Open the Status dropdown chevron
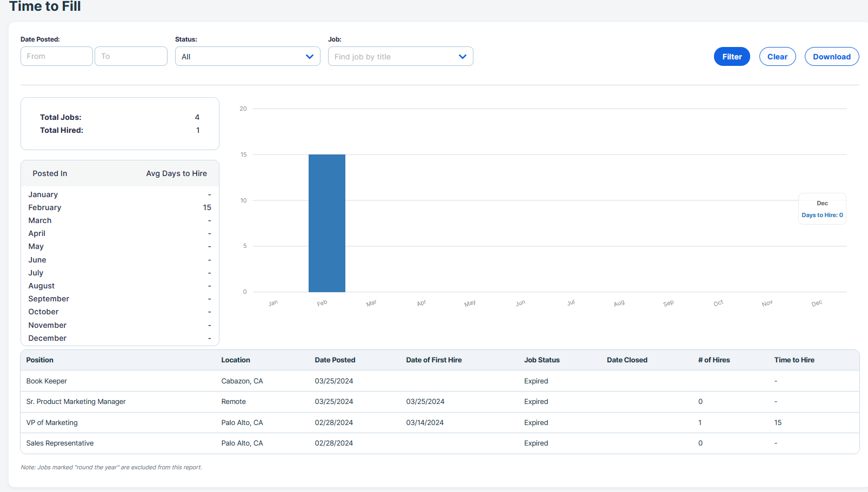Viewport: 868px width, 492px height. (309, 57)
